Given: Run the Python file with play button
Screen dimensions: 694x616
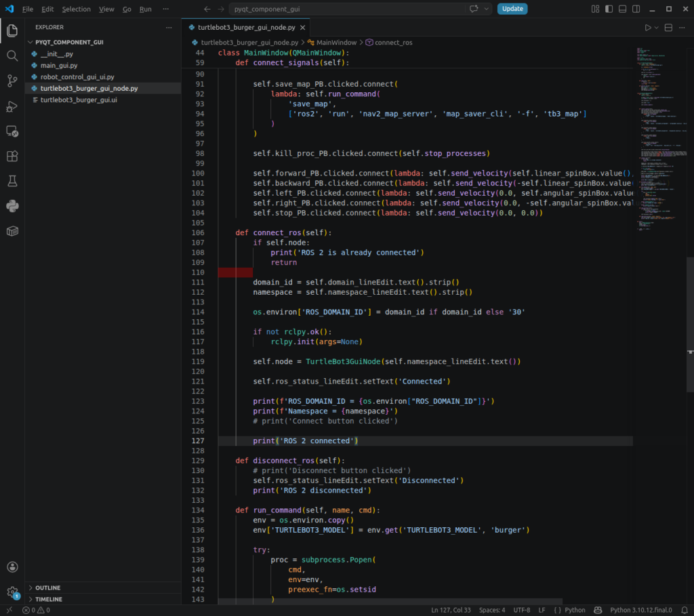Looking at the screenshot, I should click(x=647, y=27).
